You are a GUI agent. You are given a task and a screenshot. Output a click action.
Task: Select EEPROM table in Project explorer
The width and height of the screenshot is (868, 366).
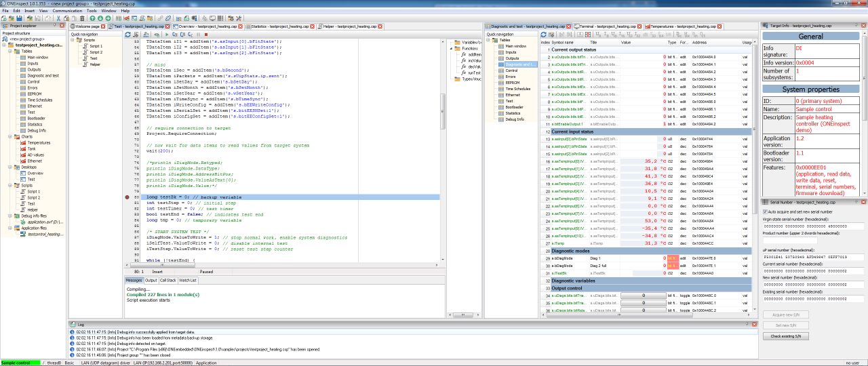point(36,94)
